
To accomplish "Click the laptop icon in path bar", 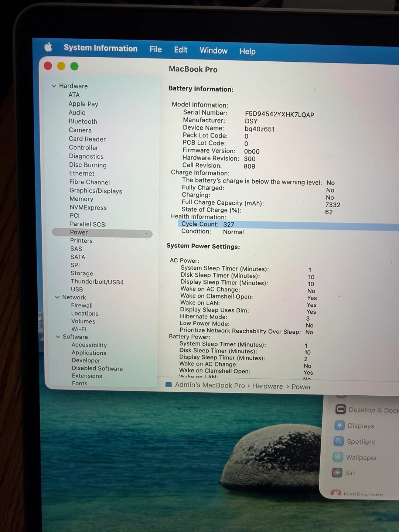I will pyautogui.click(x=168, y=385).
